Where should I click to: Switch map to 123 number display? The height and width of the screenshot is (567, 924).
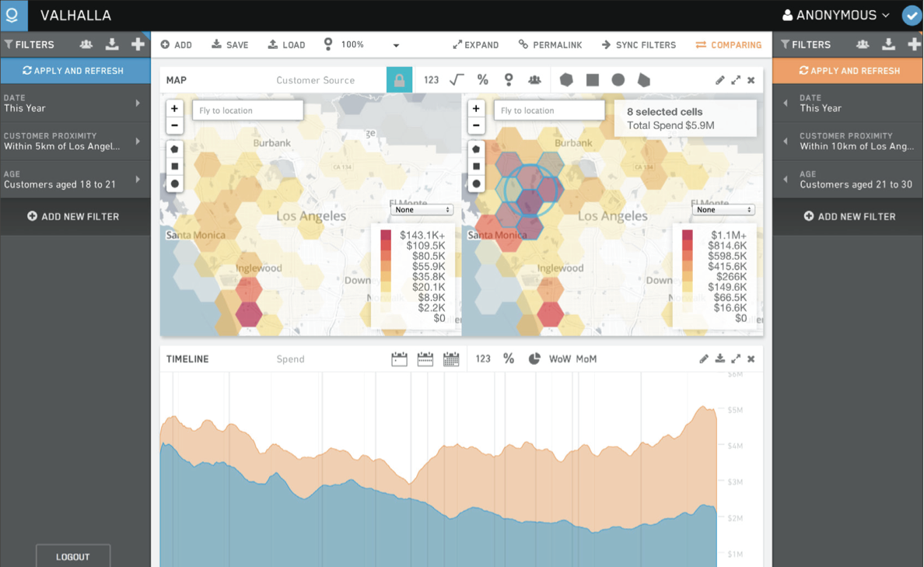point(432,79)
